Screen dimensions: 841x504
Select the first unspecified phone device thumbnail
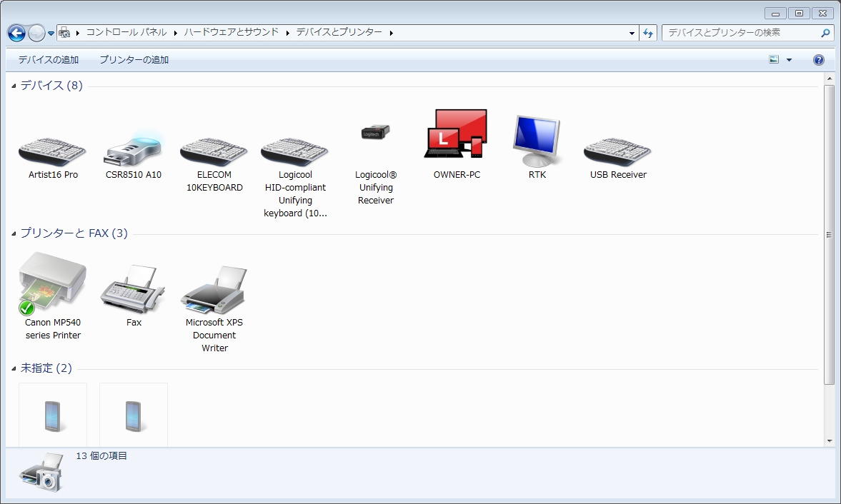(x=53, y=415)
